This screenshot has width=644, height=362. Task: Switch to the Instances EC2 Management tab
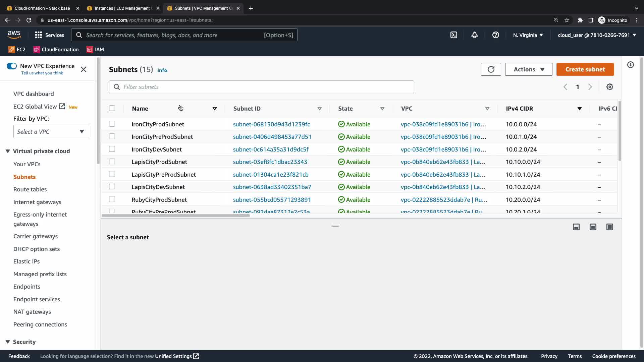122,8
